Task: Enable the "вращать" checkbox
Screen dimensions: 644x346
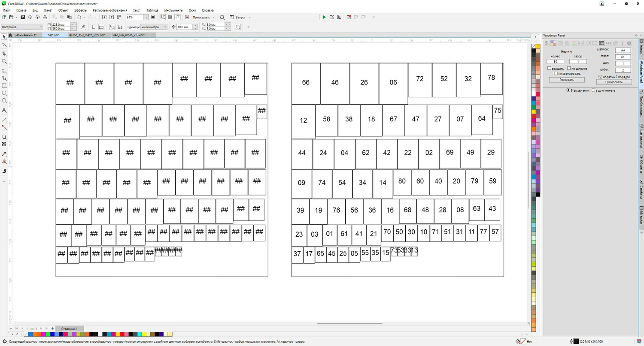Action: [550, 68]
